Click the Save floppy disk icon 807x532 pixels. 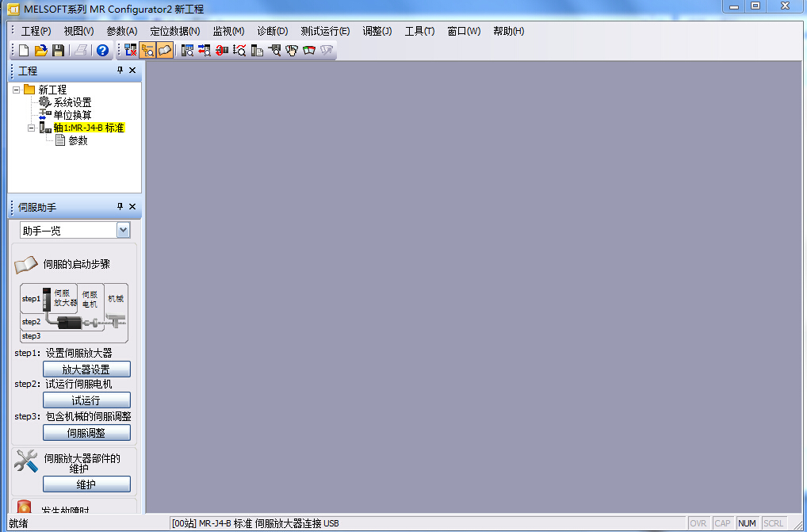pyautogui.click(x=58, y=51)
